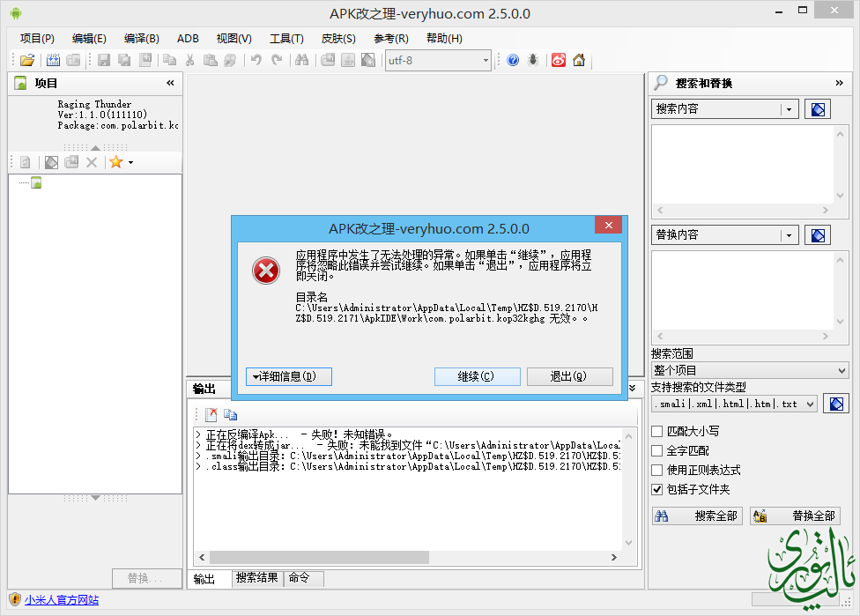Image resolution: width=860 pixels, height=616 pixels.
Task: Click the favorites star icon
Action: pyautogui.click(x=115, y=162)
